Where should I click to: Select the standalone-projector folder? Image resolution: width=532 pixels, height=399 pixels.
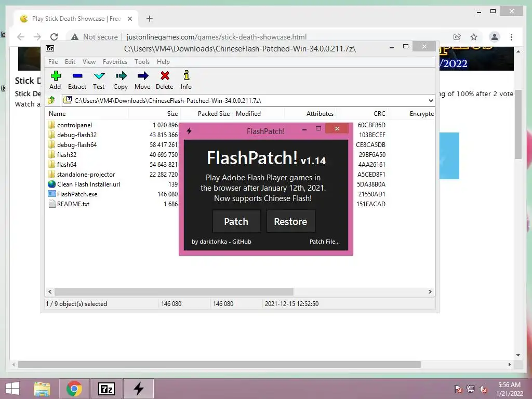pyautogui.click(x=86, y=175)
